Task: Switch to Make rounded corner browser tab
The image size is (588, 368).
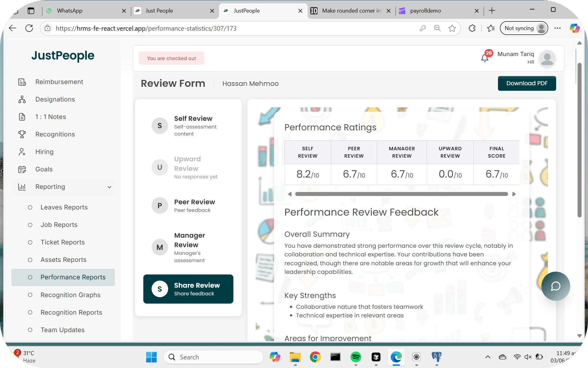Action: pyautogui.click(x=351, y=11)
